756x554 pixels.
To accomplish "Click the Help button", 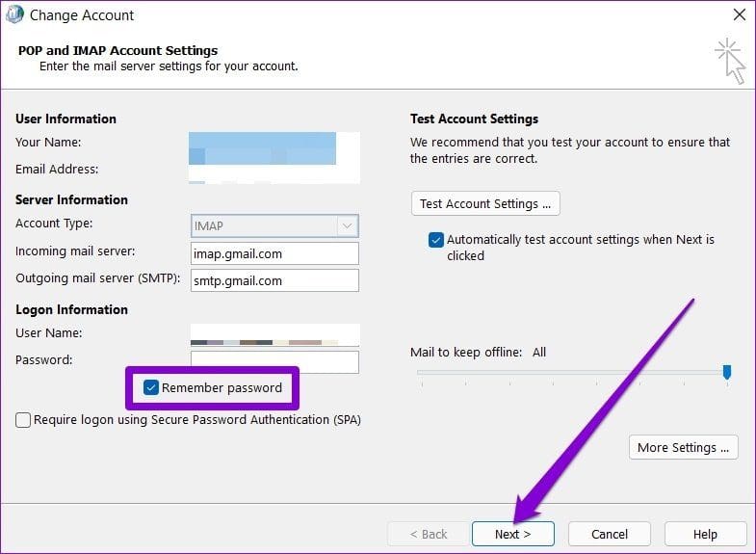I will coord(705,534).
